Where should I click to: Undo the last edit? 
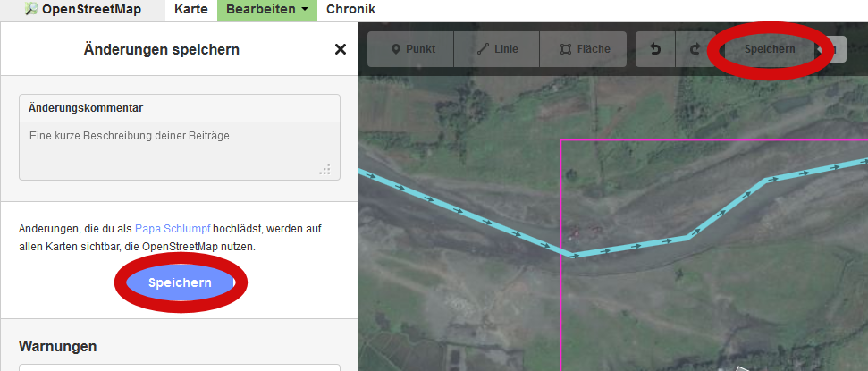[x=655, y=49]
